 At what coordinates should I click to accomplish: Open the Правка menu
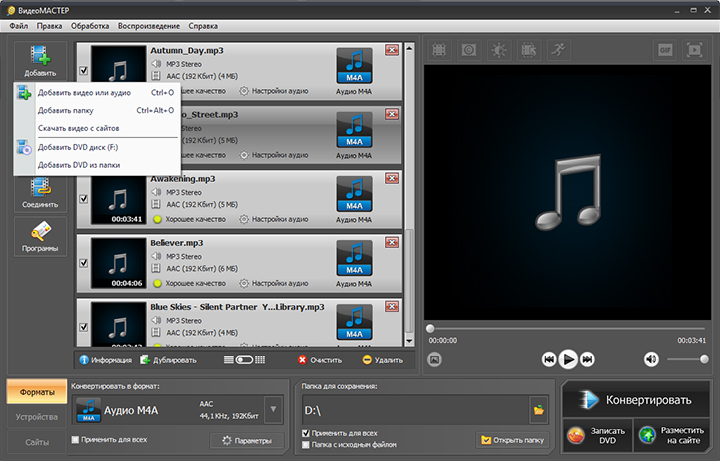pyautogui.click(x=49, y=26)
